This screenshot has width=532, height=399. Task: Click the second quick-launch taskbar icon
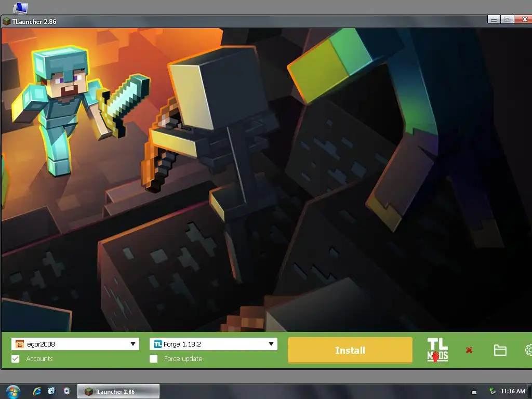click(x=51, y=391)
